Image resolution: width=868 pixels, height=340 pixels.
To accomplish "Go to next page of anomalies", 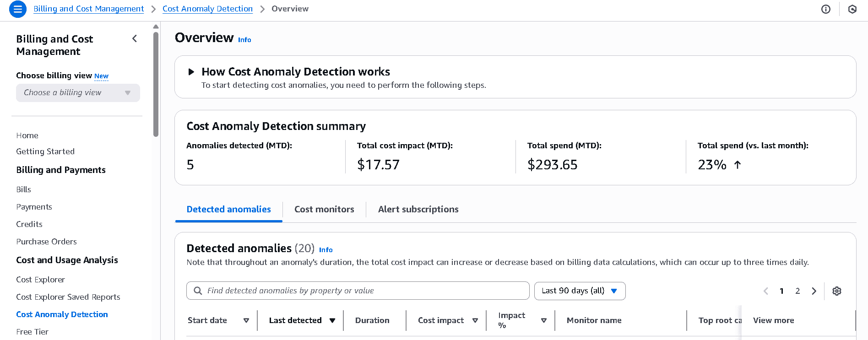I will tap(814, 291).
